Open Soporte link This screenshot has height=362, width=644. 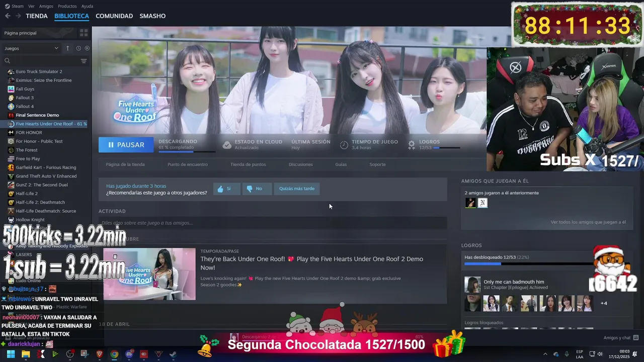point(377,164)
